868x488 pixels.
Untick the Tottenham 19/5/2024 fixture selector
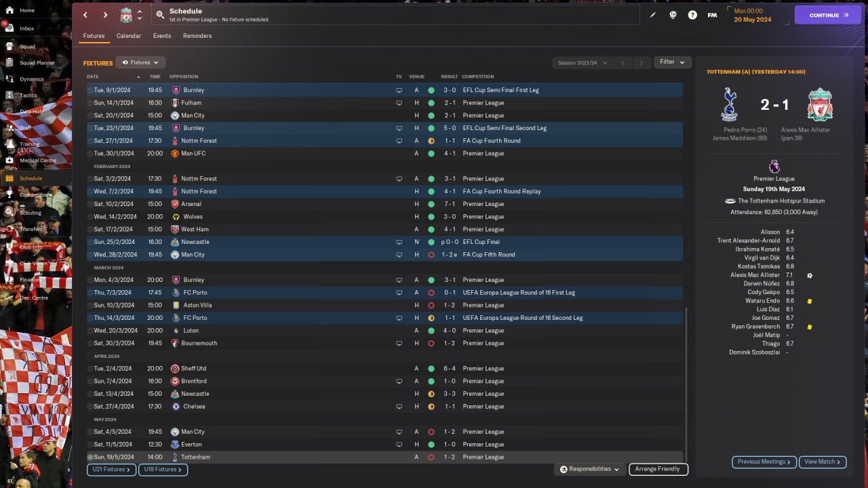[90, 457]
